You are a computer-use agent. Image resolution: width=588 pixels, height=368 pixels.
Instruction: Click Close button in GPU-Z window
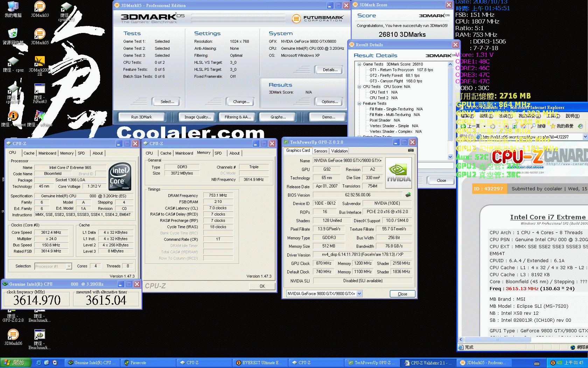click(402, 294)
